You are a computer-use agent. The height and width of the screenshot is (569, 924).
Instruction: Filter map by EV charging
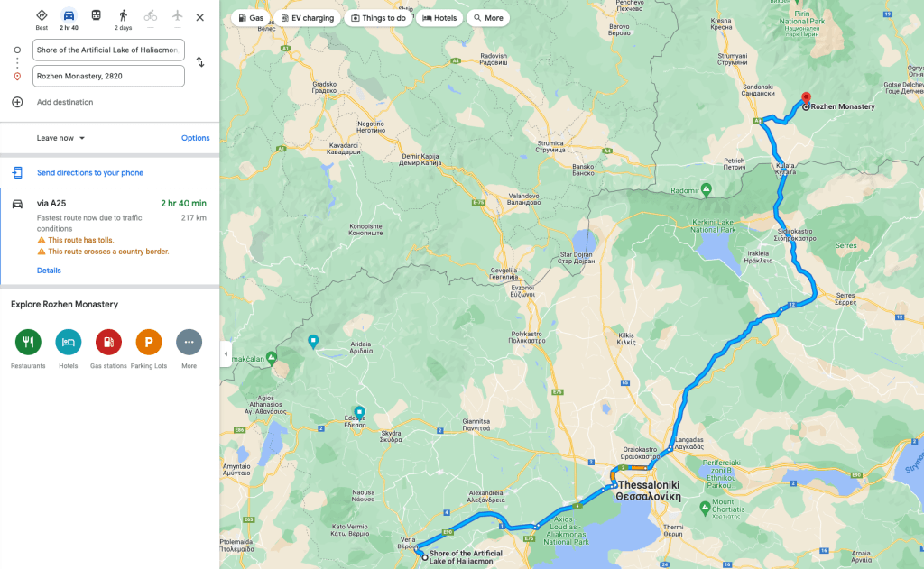pyautogui.click(x=307, y=18)
